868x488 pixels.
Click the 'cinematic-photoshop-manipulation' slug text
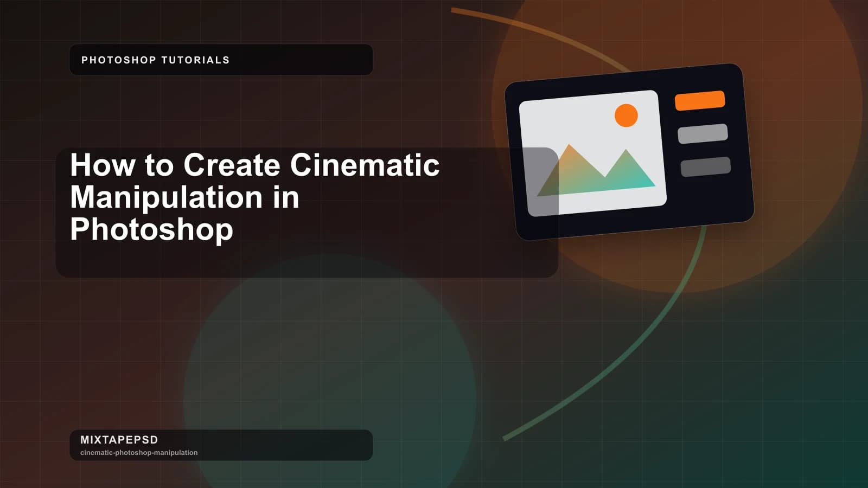(139, 453)
